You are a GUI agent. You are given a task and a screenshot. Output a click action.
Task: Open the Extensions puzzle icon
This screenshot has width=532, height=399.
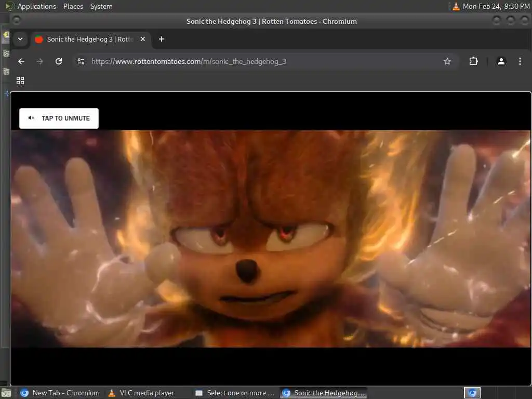473,61
